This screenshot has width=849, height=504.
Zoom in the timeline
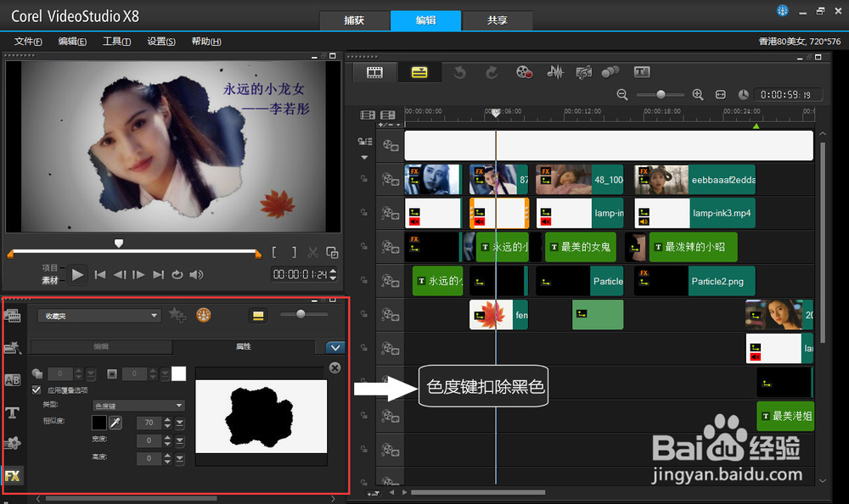698,95
